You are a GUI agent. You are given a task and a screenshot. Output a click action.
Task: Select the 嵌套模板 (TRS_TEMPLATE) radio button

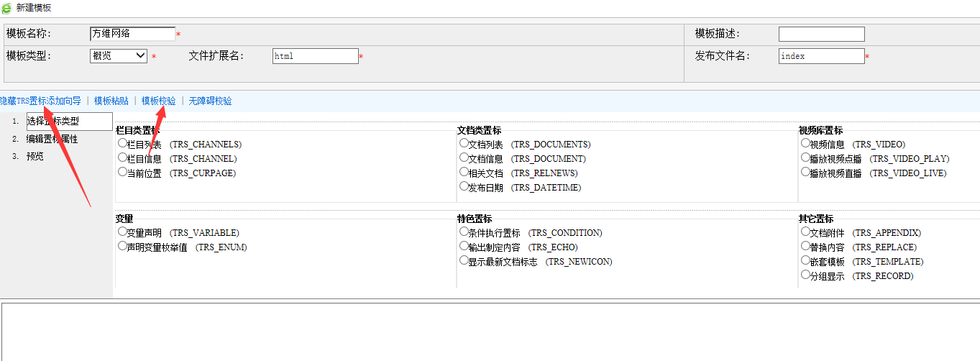click(805, 260)
